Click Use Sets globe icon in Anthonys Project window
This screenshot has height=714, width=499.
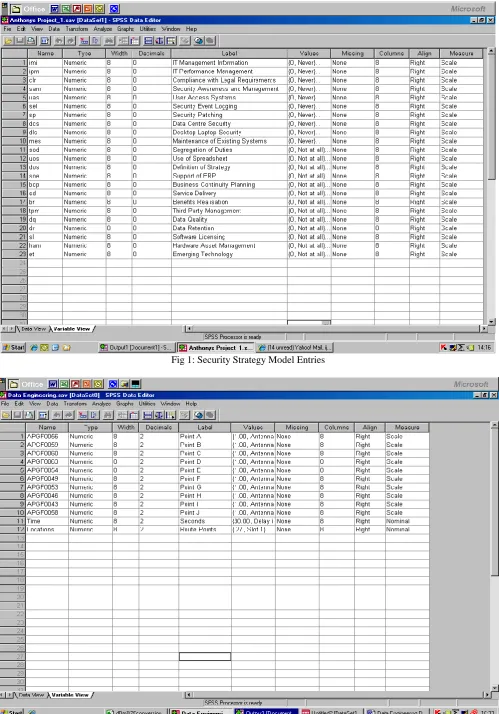pos(199,41)
